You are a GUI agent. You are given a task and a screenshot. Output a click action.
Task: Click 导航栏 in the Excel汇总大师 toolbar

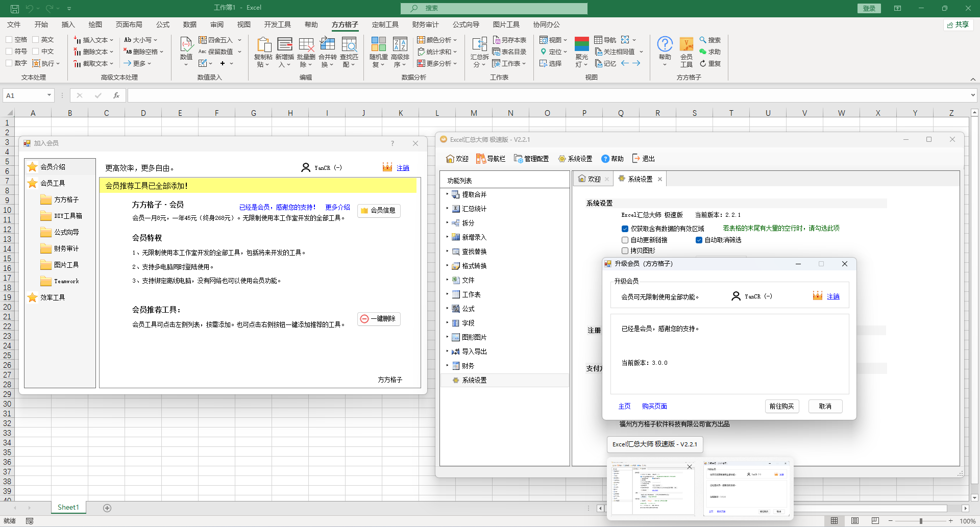[491, 159]
